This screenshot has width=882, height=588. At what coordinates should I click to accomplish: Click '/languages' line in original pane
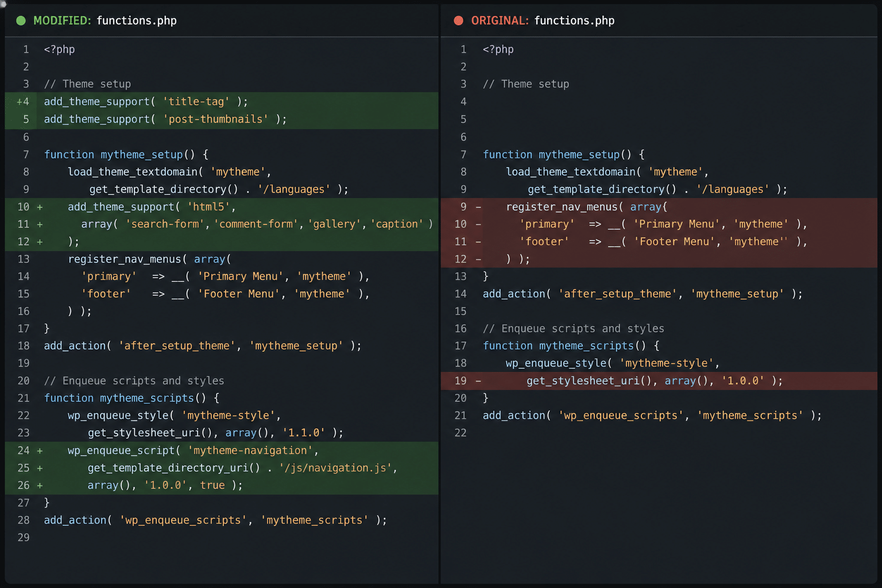click(x=657, y=189)
